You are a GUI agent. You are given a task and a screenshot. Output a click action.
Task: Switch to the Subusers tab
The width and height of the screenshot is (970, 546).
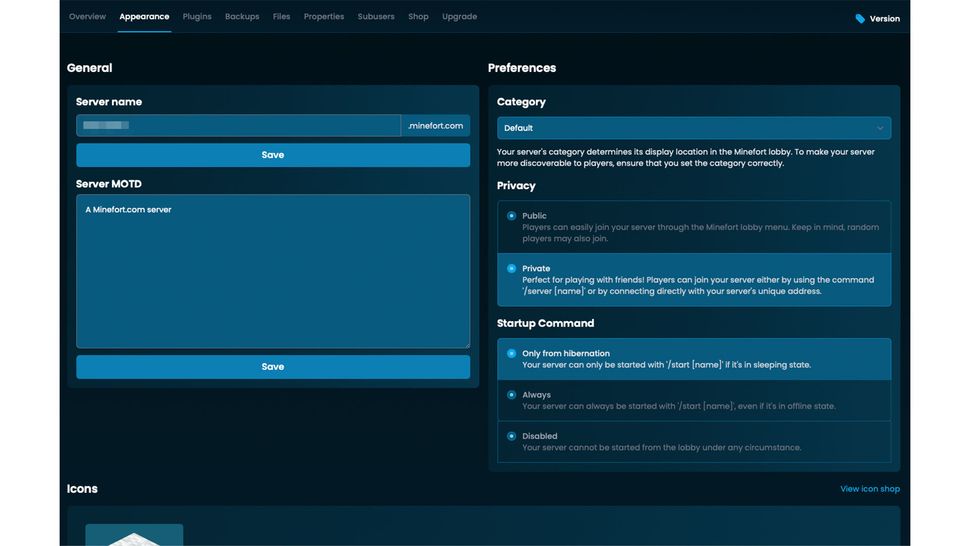[x=376, y=17]
